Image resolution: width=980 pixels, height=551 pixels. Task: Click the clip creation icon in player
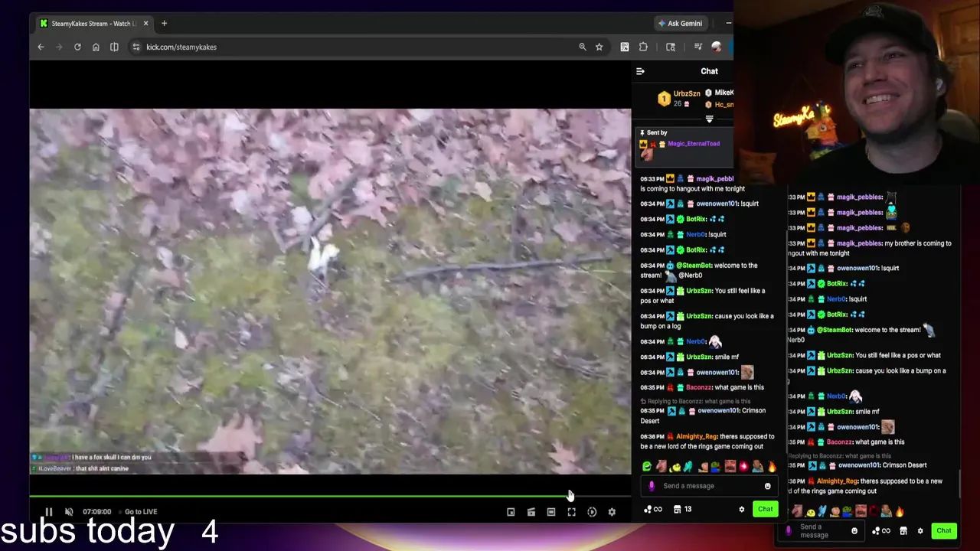coord(531,512)
